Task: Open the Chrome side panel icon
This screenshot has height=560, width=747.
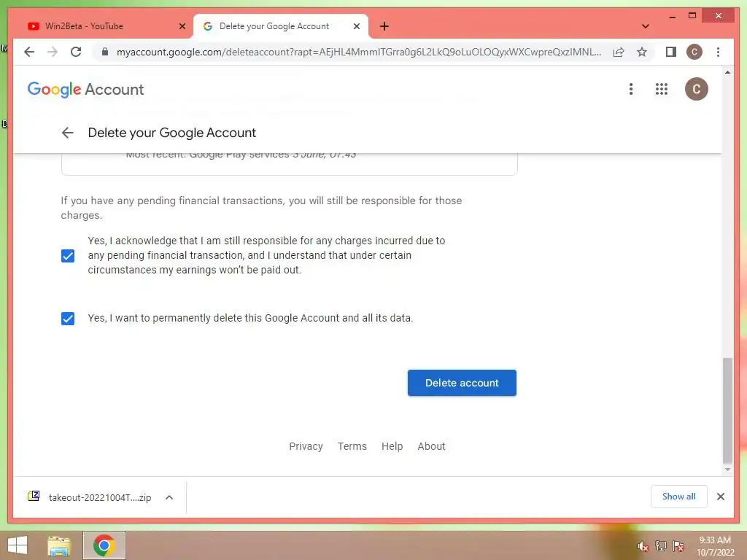Action: (x=671, y=52)
